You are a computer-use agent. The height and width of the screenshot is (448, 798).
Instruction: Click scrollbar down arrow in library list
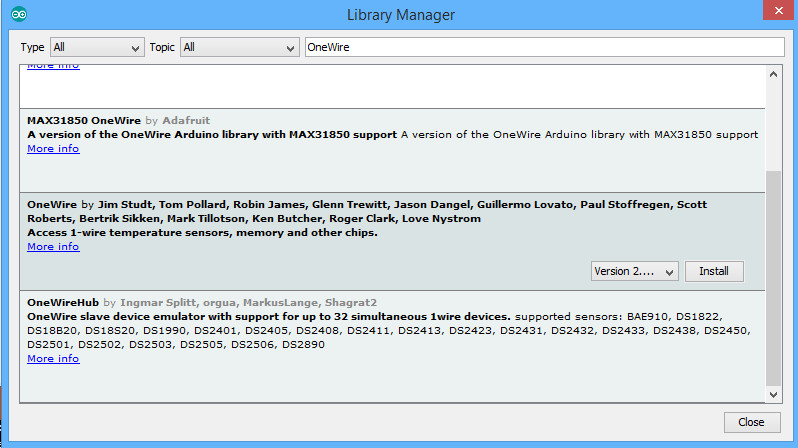coord(774,395)
